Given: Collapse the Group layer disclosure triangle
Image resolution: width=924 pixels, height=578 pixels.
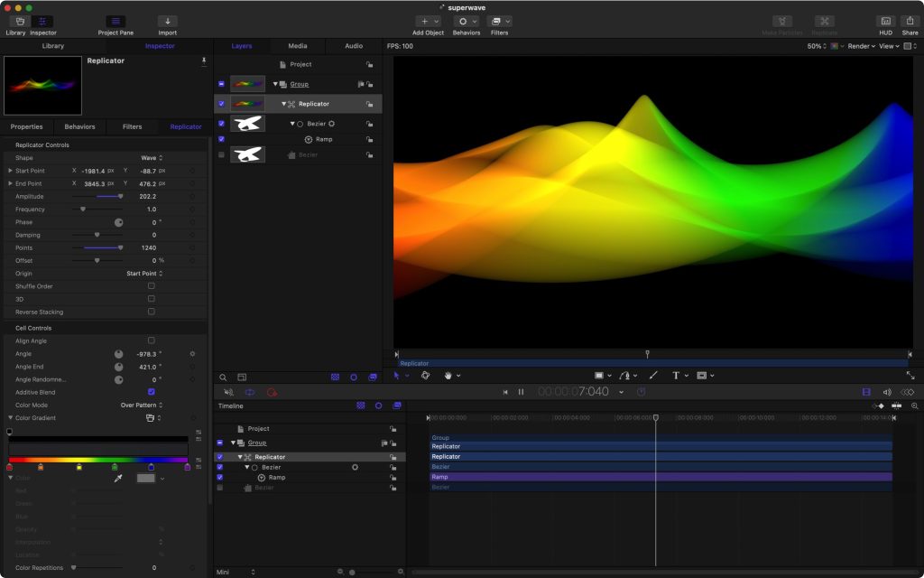Looking at the screenshot, I should pyautogui.click(x=275, y=84).
